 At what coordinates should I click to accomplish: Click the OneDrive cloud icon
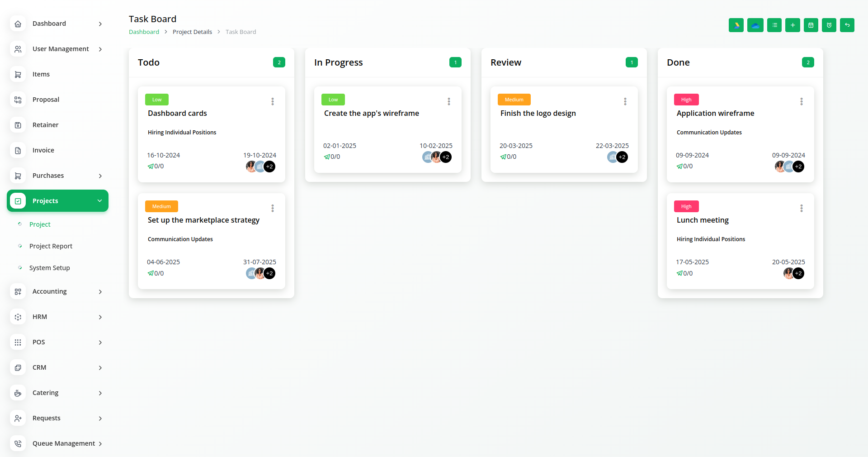coord(755,25)
